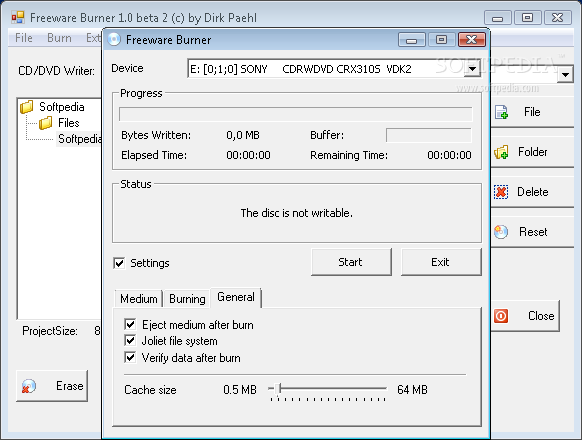Click 'The disc is not writable.' status text

297,213
